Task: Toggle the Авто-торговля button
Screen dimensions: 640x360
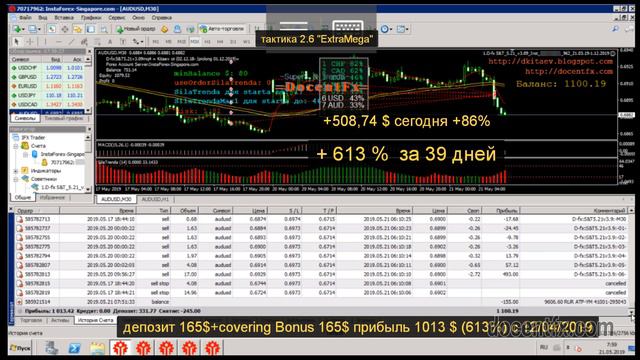Action: [221, 29]
